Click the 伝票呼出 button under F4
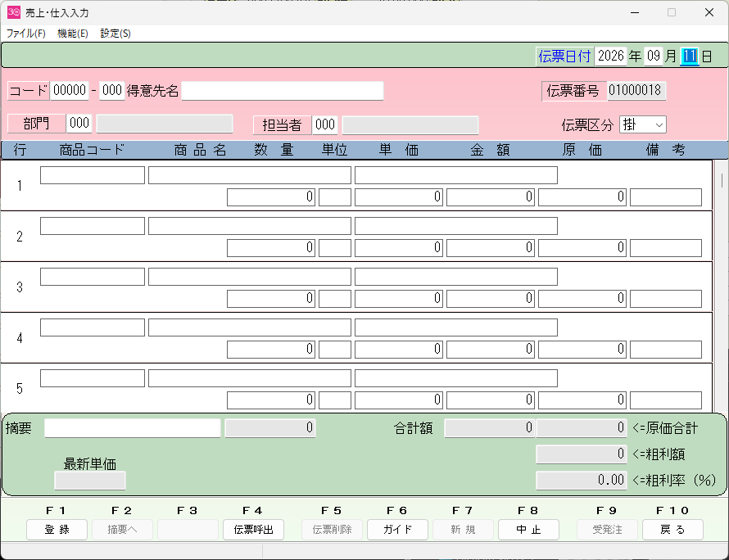The width and height of the screenshot is (729, 560). tap(253, 530)
